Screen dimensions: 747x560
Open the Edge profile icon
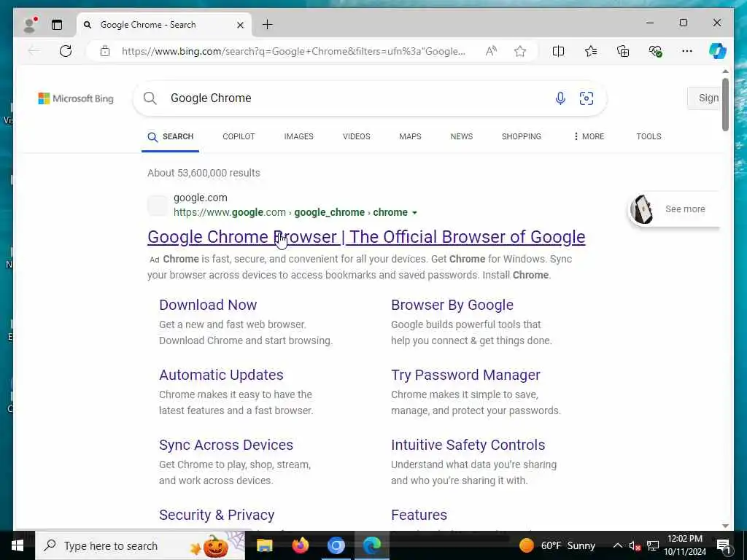tap(30, 25)
